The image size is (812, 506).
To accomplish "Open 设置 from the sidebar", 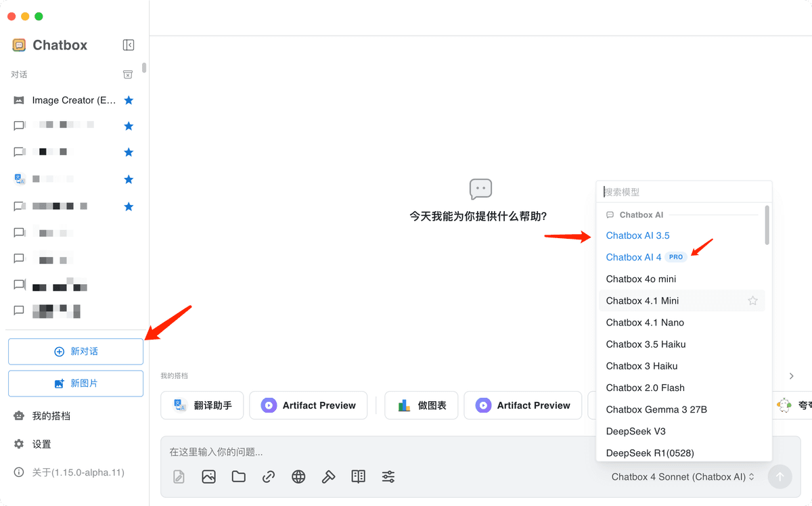I will (39, 444).
